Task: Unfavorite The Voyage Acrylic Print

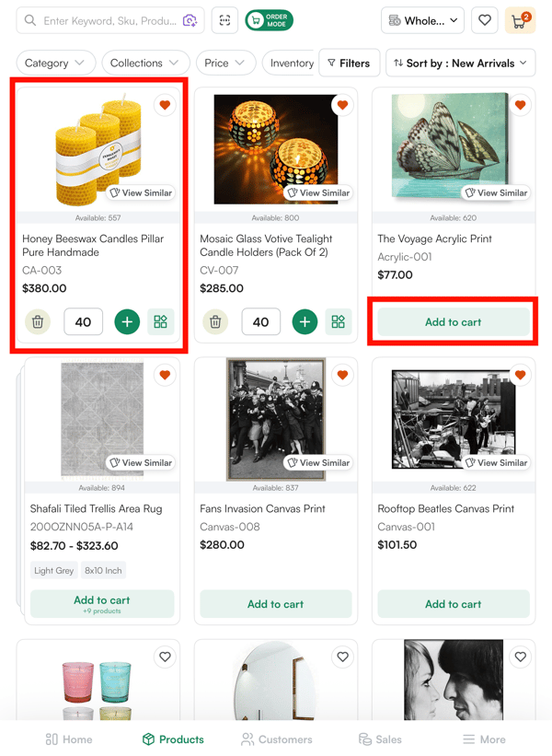Action: pos(520,105)
